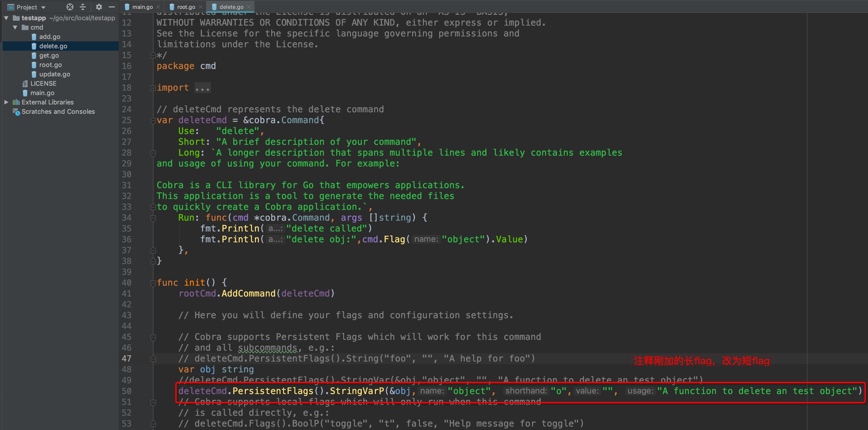Open add.go in project tree
The width and height of the screenshot is (868, 430).
tap(50, 37)
